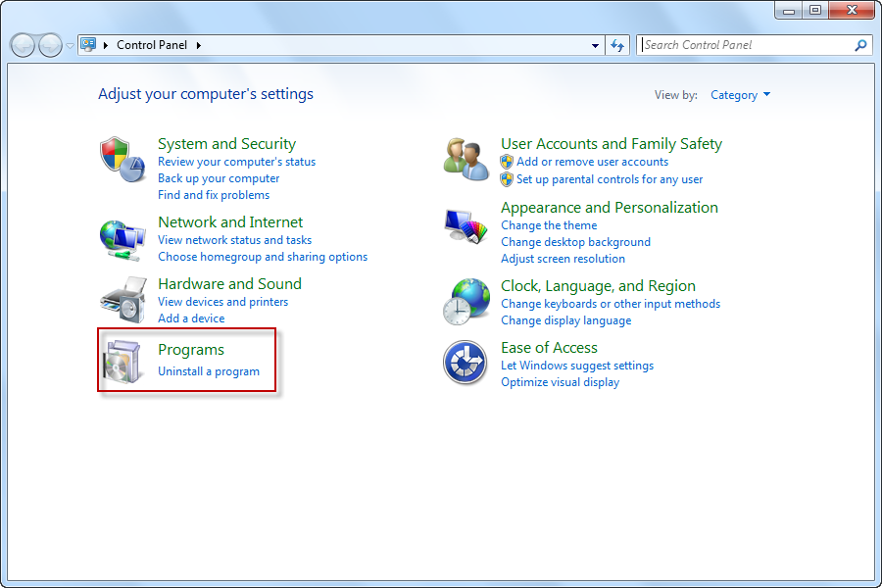Click Uninstall a program

[x=209, y=371]
